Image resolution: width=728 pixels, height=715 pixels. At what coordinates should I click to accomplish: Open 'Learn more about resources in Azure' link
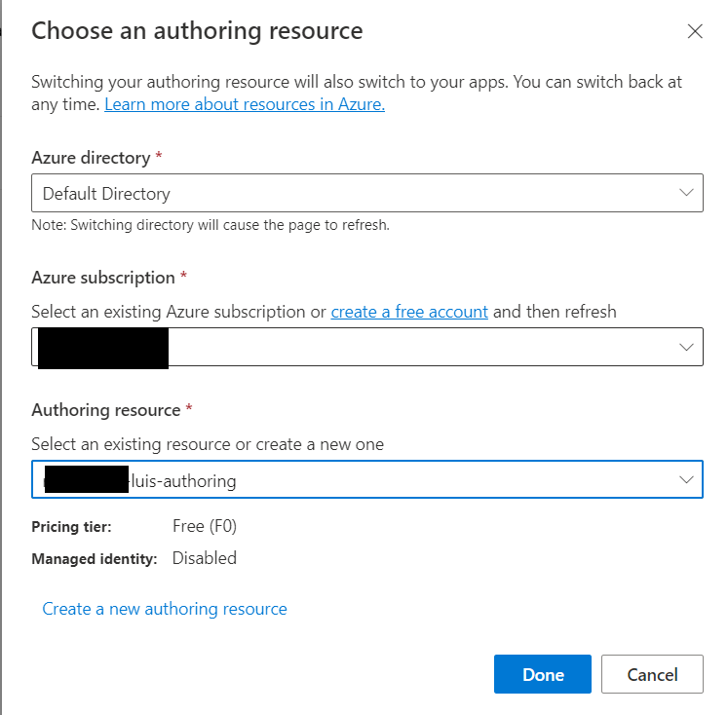click(x=245, y=104)
